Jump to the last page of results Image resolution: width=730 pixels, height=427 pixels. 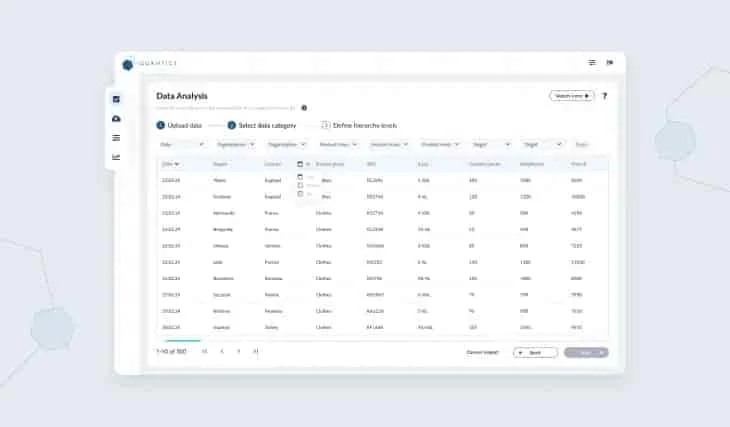pos(256,352)
